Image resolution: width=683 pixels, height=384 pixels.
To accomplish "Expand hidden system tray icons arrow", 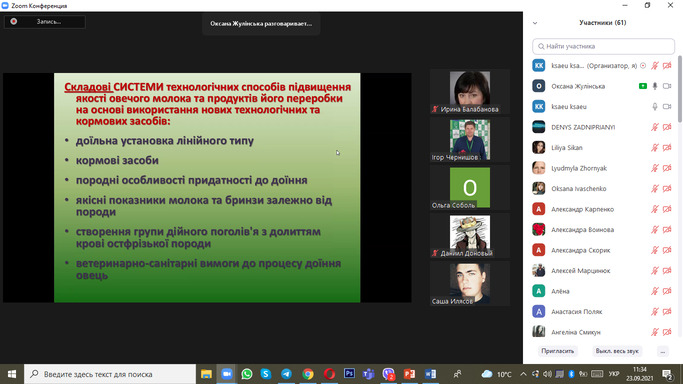I will coord(523,374).
